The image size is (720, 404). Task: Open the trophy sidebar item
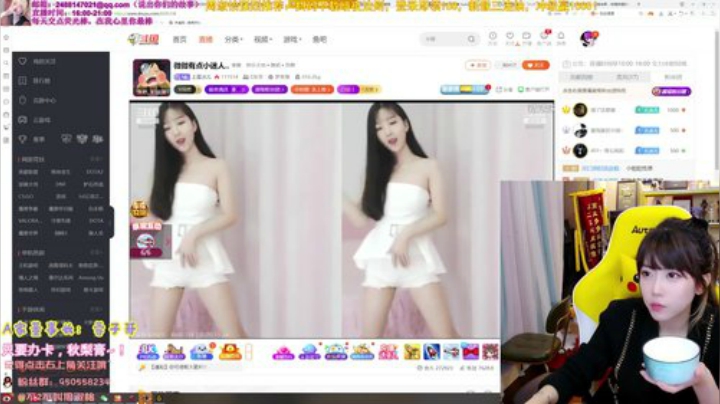click(x=32, y=139)
